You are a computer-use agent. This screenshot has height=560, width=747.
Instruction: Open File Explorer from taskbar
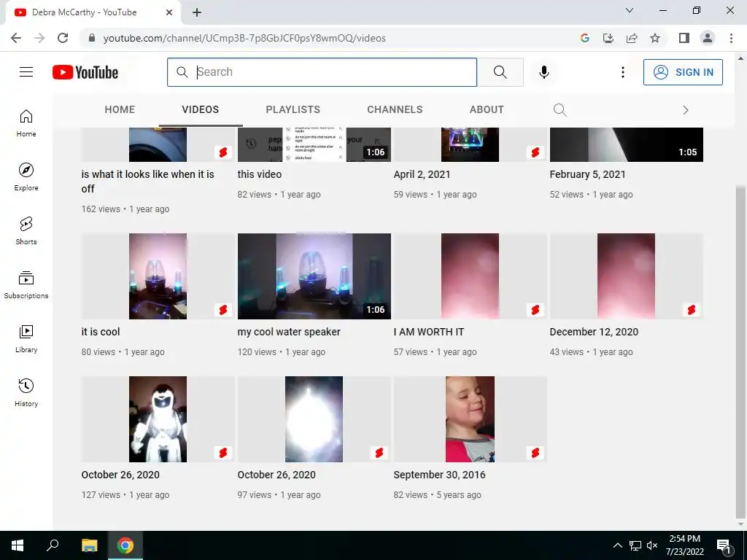click(x=89, y=545)
